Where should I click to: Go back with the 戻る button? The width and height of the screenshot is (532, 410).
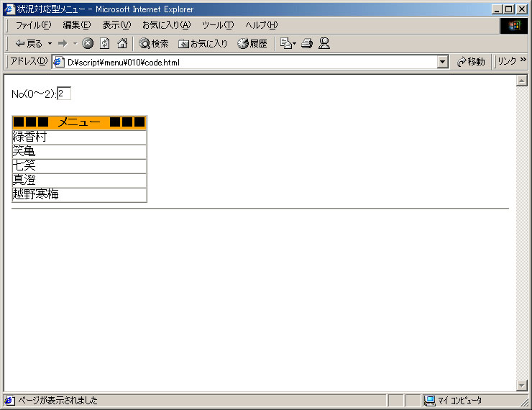[x=29, y=43]
